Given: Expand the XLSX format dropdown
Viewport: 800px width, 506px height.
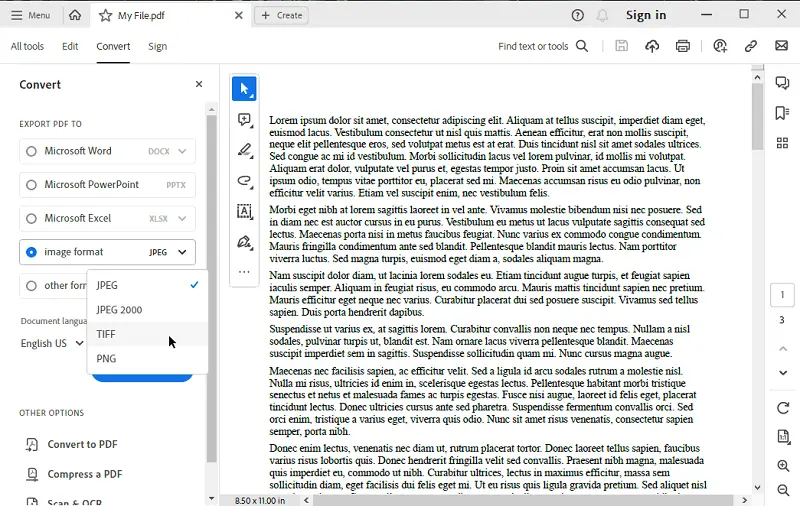Looking at the screenshot, I should (182, 219).
